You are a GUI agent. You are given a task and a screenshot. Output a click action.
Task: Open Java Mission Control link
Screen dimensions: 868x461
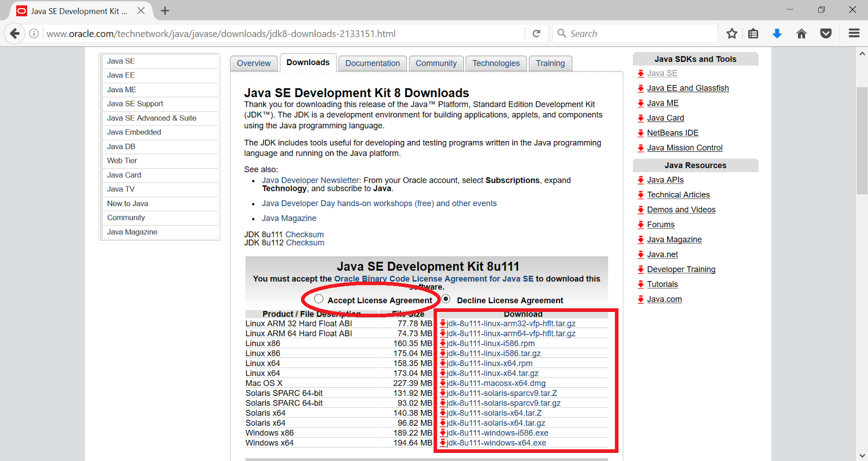point(685,148)
